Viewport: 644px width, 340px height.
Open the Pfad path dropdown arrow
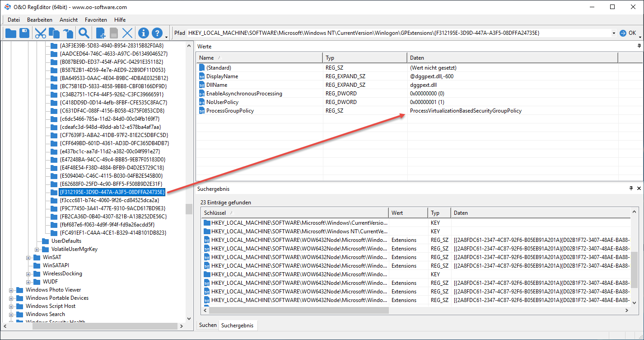(x=613, y=33)
